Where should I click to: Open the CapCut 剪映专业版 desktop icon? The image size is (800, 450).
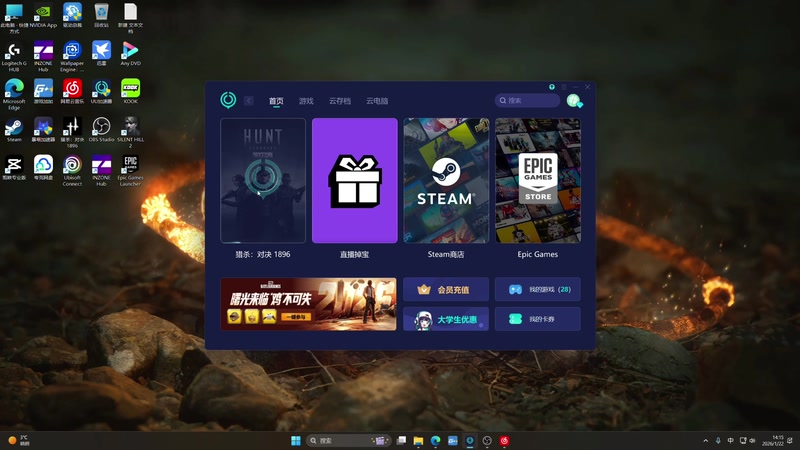[x=14, y=168]
